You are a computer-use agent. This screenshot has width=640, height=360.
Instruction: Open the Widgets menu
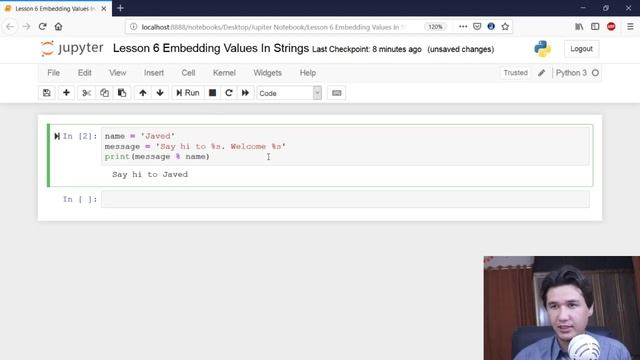(267, 73)
